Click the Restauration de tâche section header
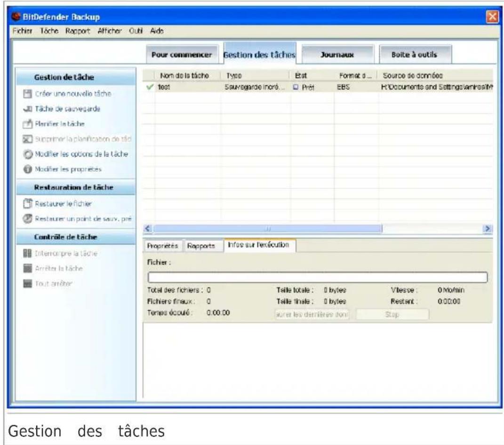Image resolution: width=504 pixels, height=445 pixels. [76, 187]
